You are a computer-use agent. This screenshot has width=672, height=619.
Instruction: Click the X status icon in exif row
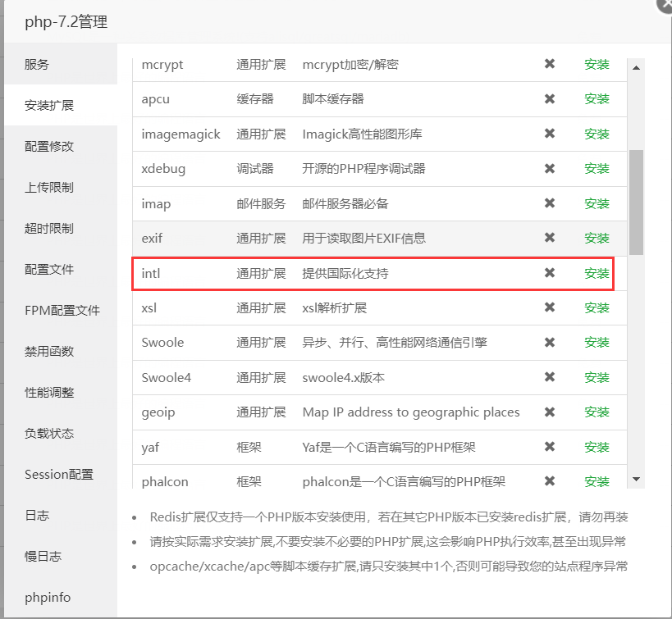[550, 238]
